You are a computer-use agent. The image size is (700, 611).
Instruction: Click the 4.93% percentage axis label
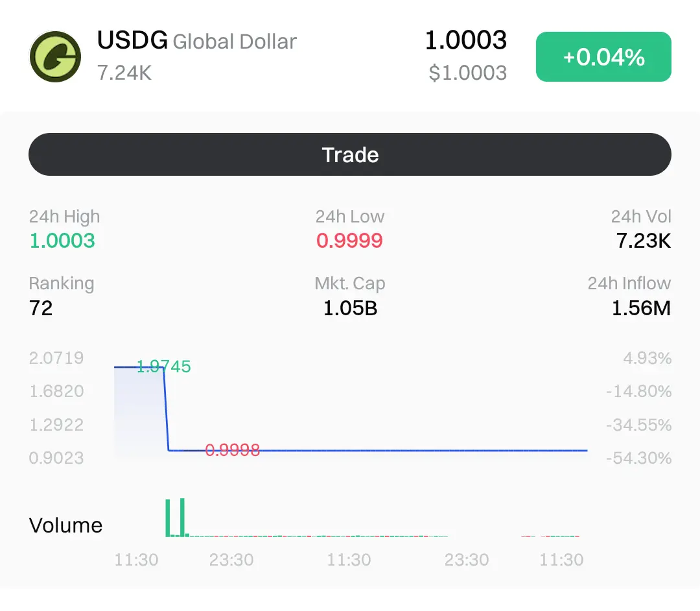click(x=647, y=358)
